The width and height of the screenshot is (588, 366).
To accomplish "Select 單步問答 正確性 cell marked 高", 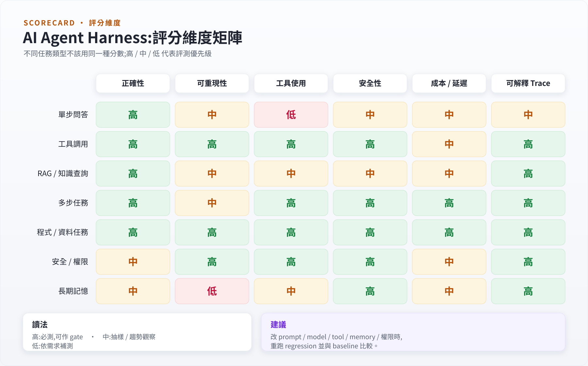I will tap(133, 115).
